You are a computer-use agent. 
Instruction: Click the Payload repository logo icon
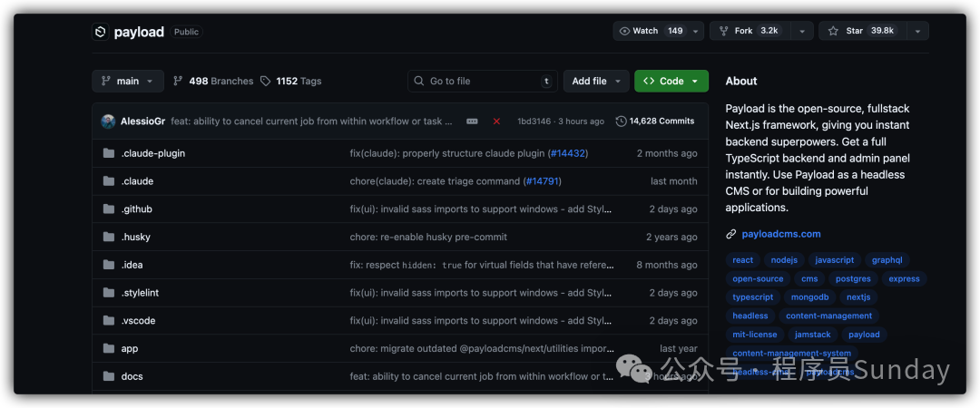pyautogui.click(x=100, y=32)
